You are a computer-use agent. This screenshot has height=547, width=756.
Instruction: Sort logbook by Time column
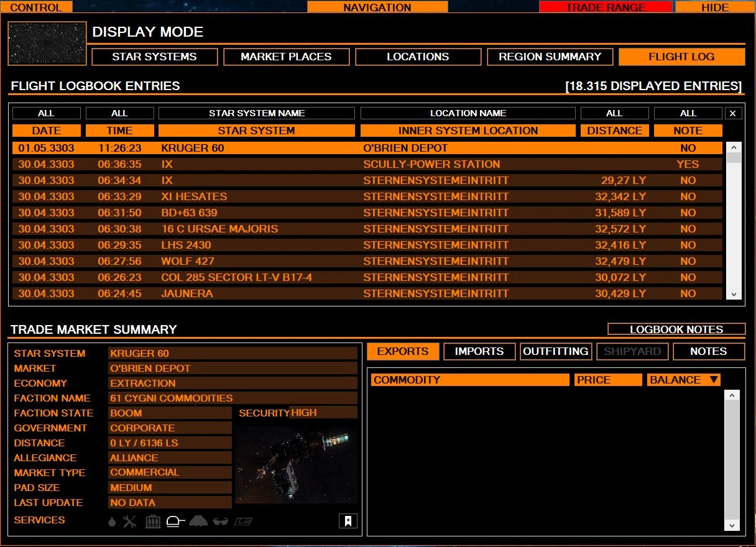click(119, 131)
